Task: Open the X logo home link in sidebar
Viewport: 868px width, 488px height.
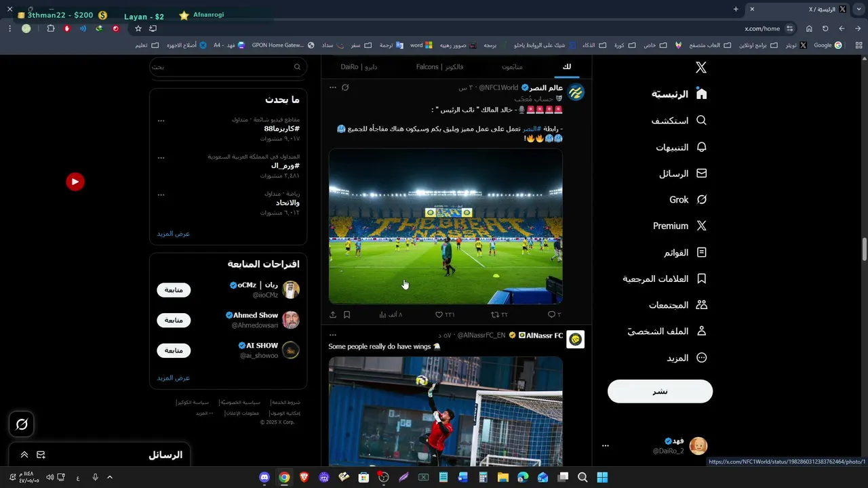Action: click(x=701, y=67)
